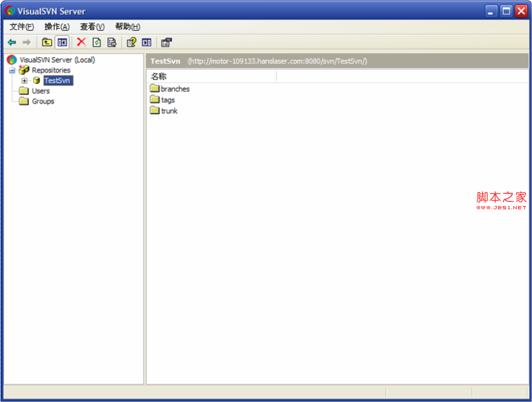Viewport: 532px width, 402px height.
Task: Click the VisualSVN Server root node icon
Action: click(x=11, y=60)
